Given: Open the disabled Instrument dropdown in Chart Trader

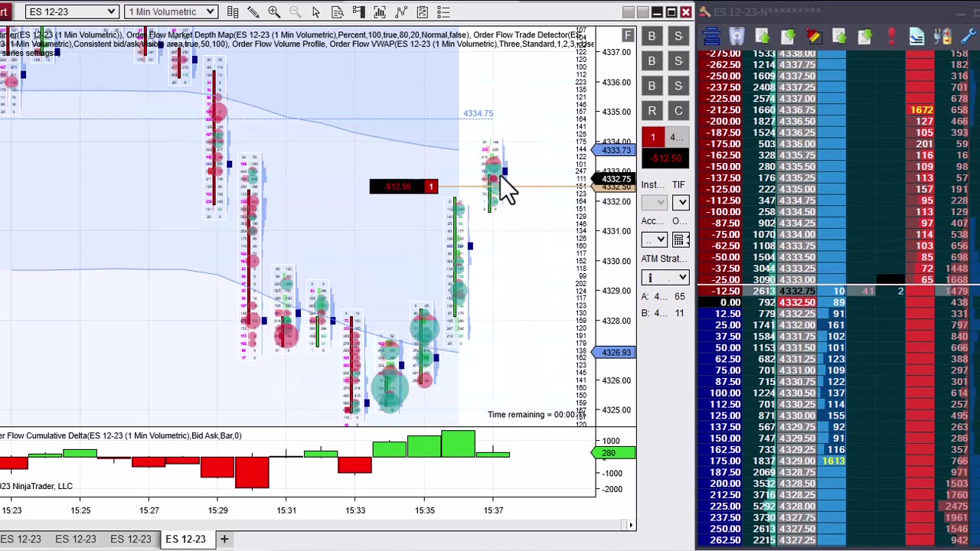Looking at the screenshot, I should 655,202.
